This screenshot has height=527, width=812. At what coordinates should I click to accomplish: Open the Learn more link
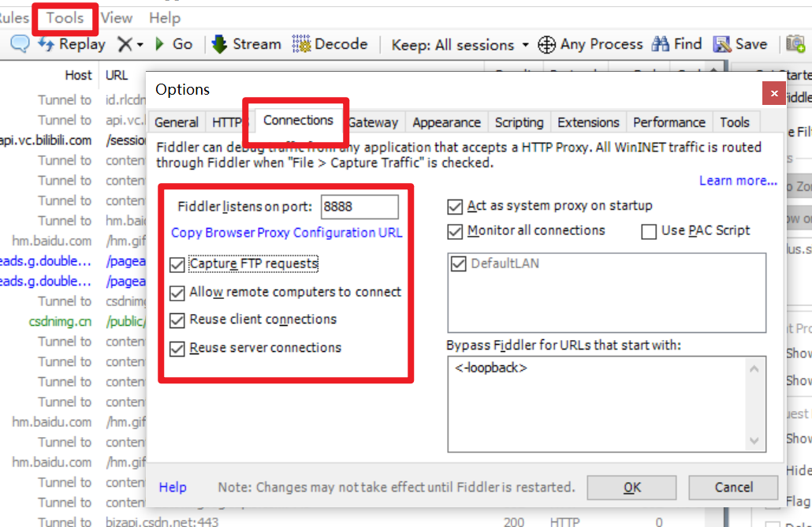coord(738,181)
